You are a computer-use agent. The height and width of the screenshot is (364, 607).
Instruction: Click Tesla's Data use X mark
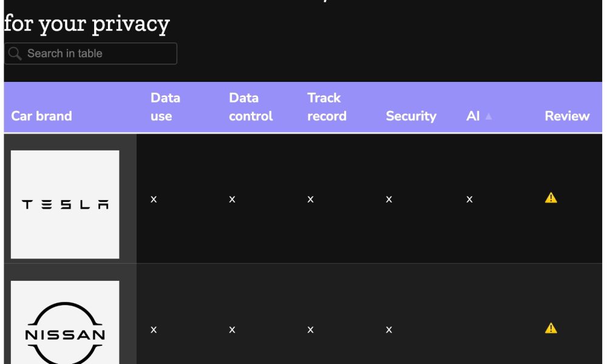click(154, 199)
